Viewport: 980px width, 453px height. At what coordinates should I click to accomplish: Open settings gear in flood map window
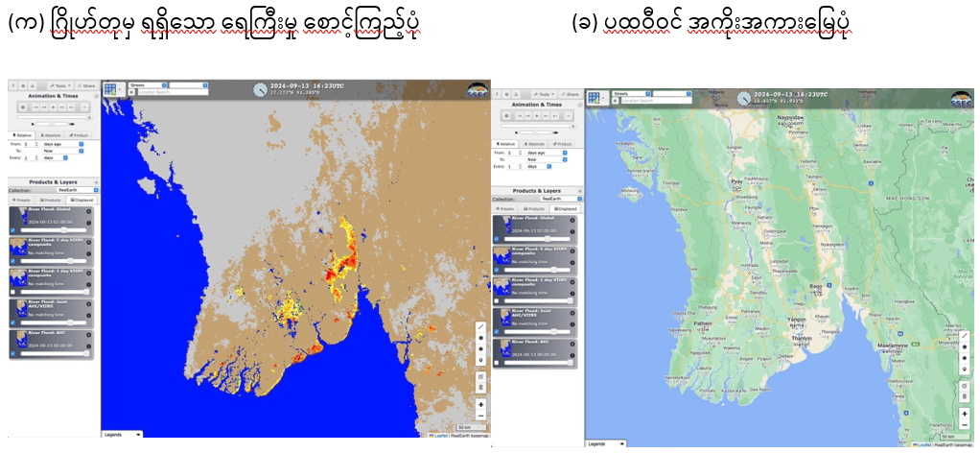(x=23, y=85)
